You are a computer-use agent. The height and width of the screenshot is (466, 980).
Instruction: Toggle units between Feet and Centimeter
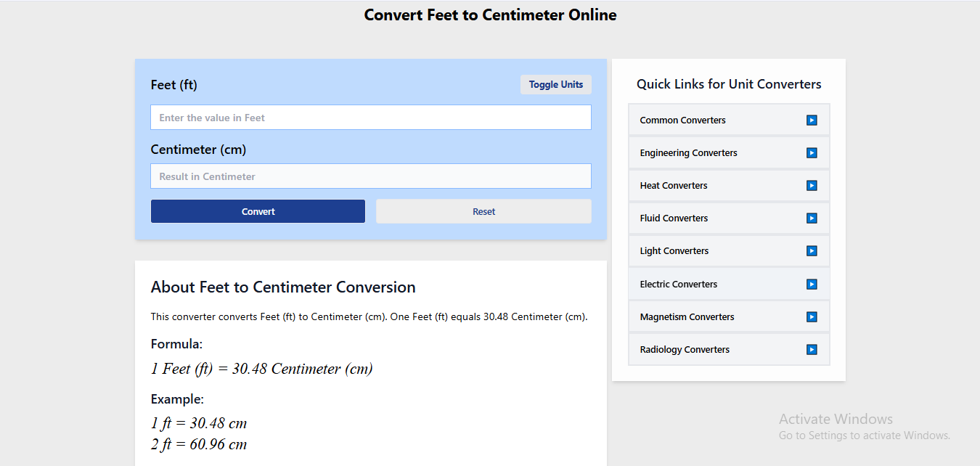tap(556, 84)
